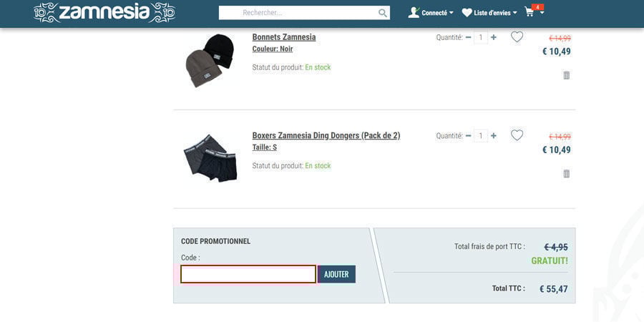Select € 10,49 price of Bonnets Zamnesia

coord(557,52)
